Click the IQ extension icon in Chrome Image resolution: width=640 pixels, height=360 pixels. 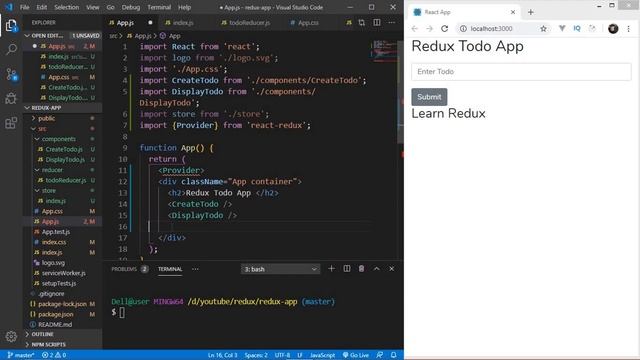(x=577, y=28)
